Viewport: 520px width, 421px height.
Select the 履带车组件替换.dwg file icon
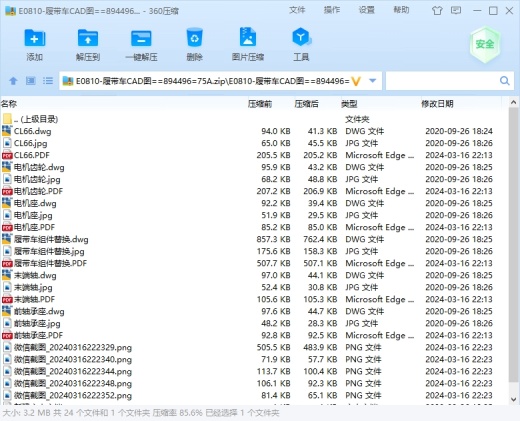coord(7,239)
